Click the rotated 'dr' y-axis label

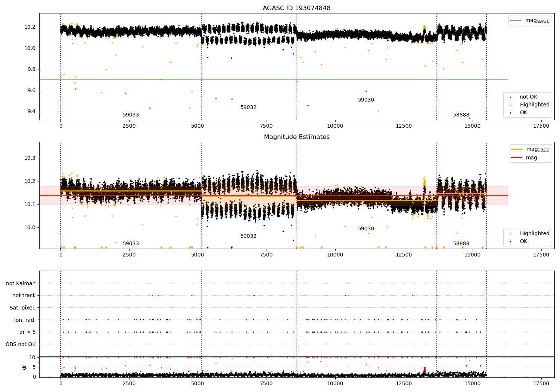pos(24,367)
